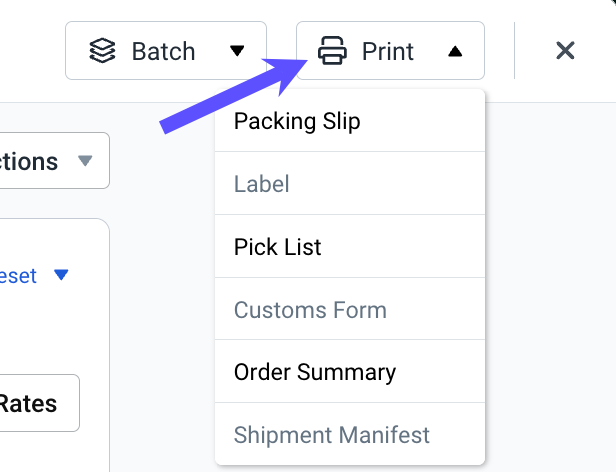
Task: Select Order Summary print option
Action: pos(315,372)
